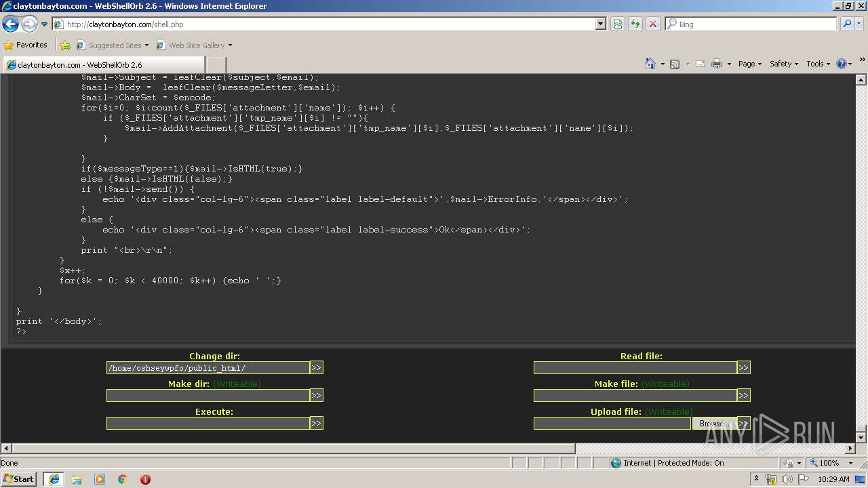Select the WebShellOrb 2.6 tab
The height and width of the screenshot is (488, 868).
103,65
